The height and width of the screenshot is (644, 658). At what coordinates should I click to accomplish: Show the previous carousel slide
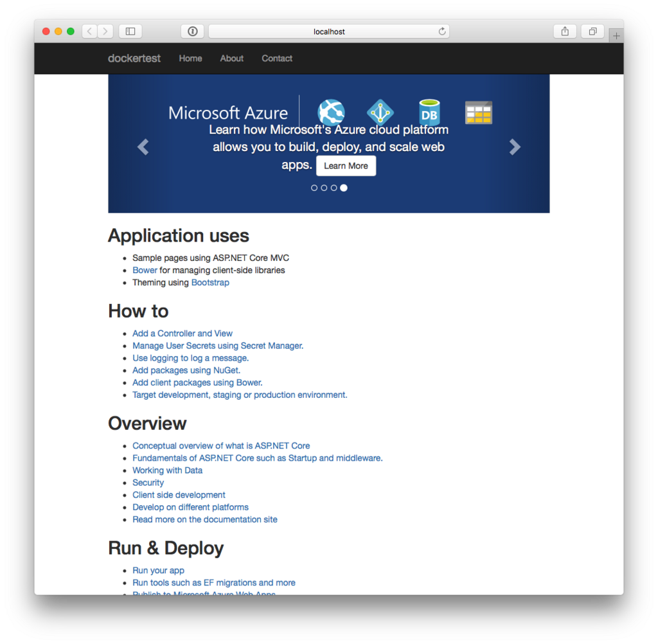pos(143,147)
